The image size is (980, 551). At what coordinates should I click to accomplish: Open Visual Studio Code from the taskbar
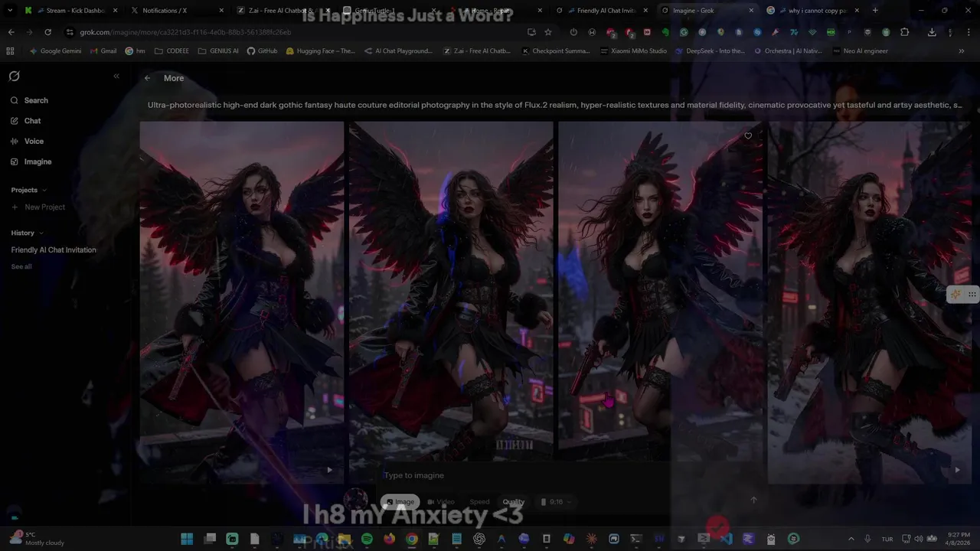726,539
